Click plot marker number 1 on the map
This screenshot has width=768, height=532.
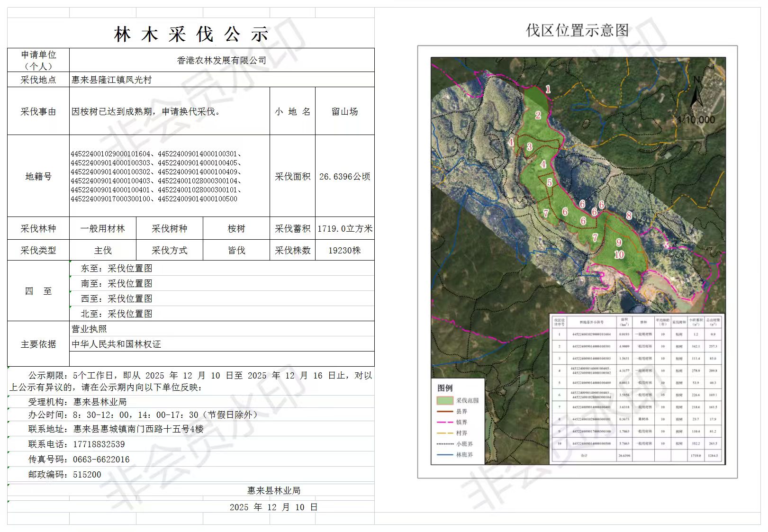(x=548, y=89)
